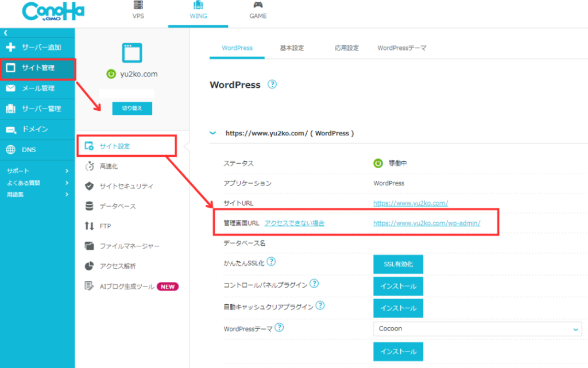Switch to the WordPress tab
The height and width of the screenshot is (368, 588).
coord(237,48)
